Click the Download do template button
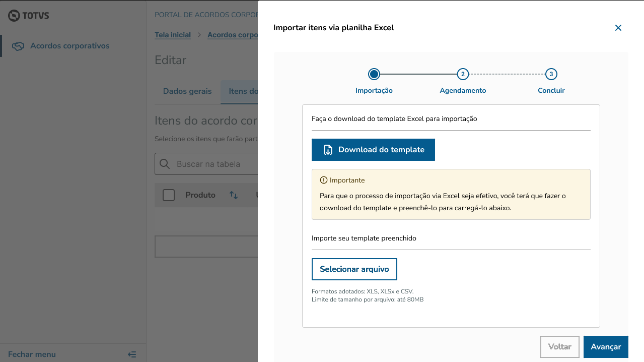 pos(373,150)
